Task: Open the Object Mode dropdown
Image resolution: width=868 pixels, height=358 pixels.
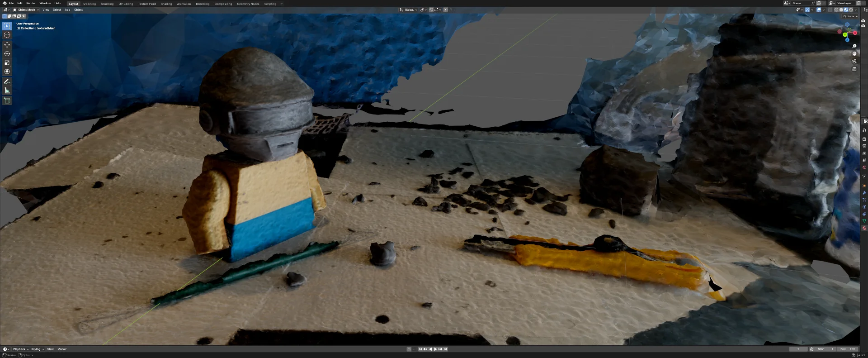Action: (26, 10)
